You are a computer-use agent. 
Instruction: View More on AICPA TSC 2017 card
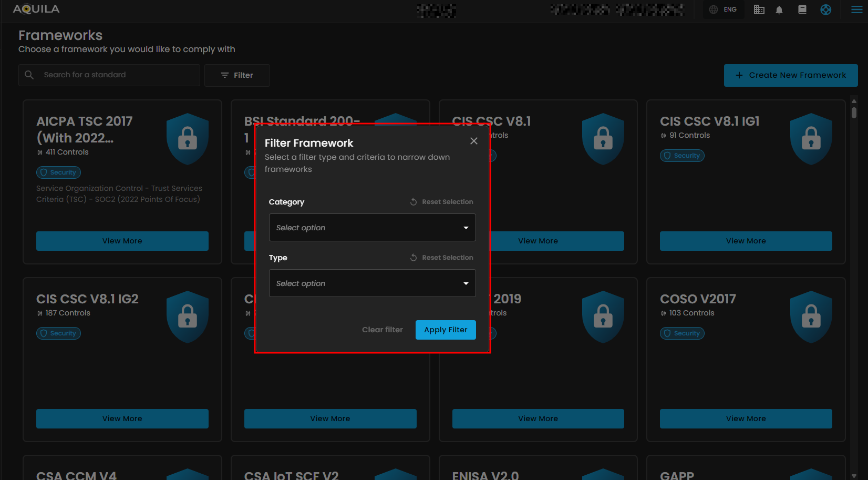(122, 241)
